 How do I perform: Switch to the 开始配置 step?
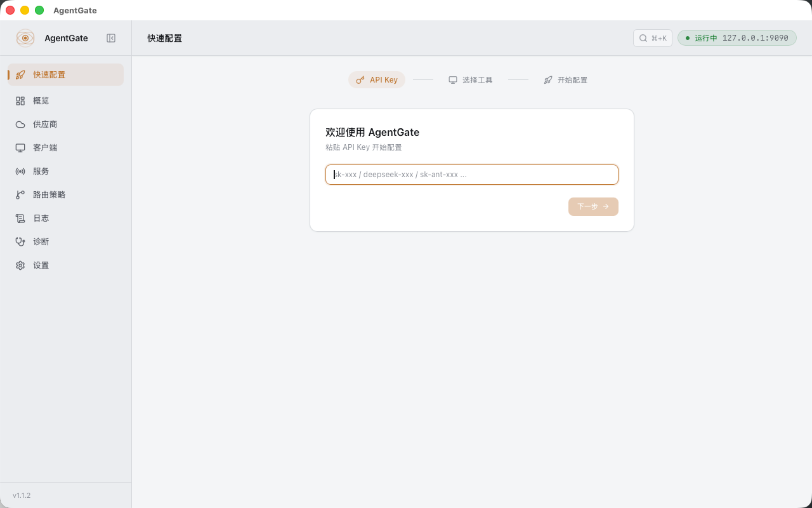(x=566, y=80)
